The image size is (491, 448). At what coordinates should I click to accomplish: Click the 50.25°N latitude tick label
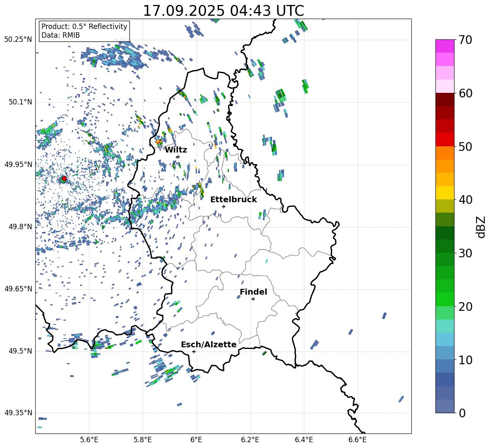point(18,40)
